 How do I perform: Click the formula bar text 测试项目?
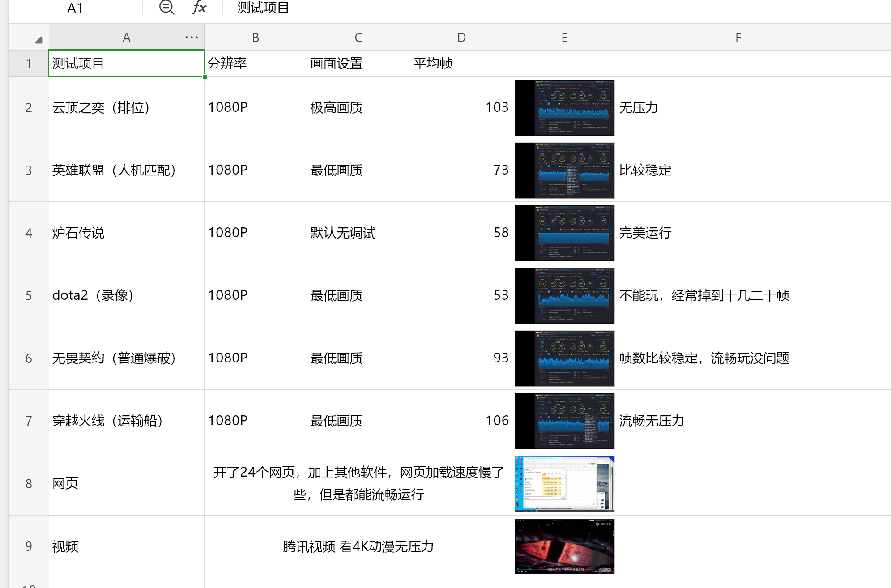click(263, 8)
